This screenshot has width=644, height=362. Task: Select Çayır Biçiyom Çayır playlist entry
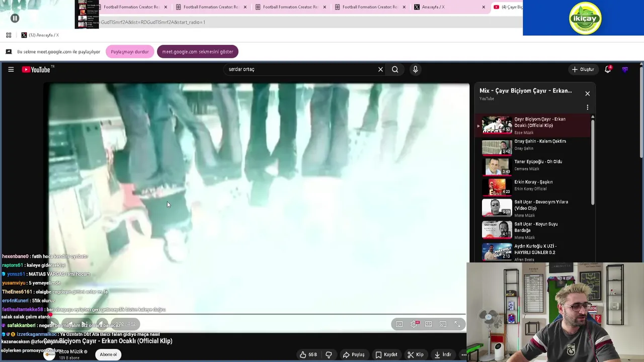coord(533,125)
